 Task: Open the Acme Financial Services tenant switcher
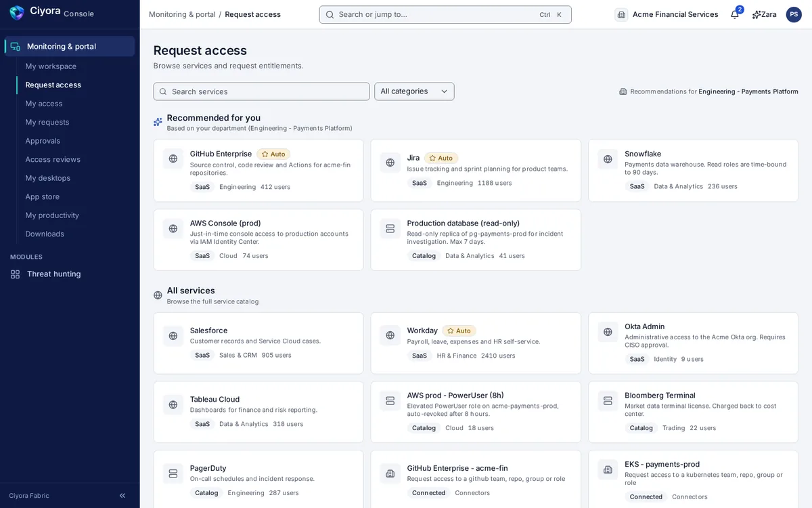coord(667,14)
